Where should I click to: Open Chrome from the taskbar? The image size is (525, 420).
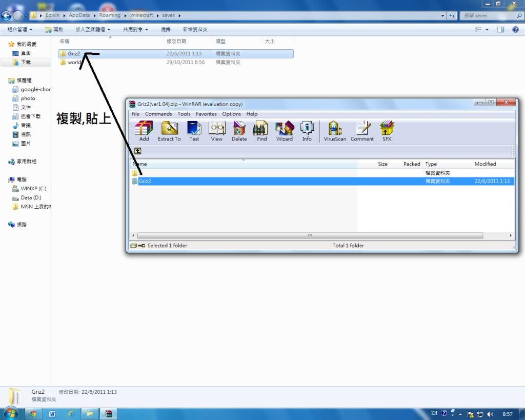coord(33,414)
